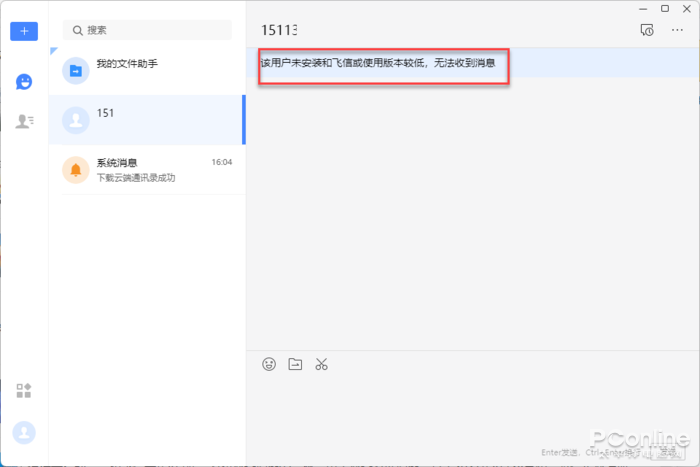The image size is (700, 467).
Task: Click the 151 contact avatar icon
Action: 75,120
